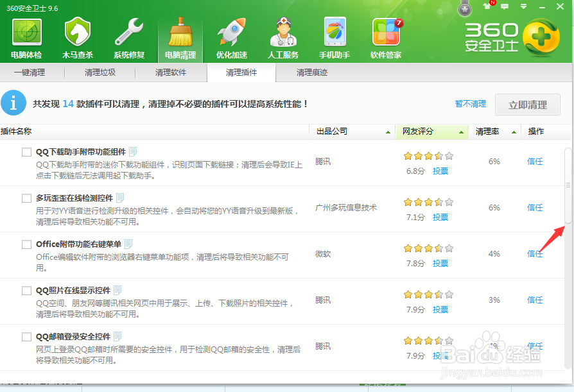Image resolution: width=574 pixels, height=392 pixels.
Task: Open 系统修复 wrench icon
Action: [129, 32]
